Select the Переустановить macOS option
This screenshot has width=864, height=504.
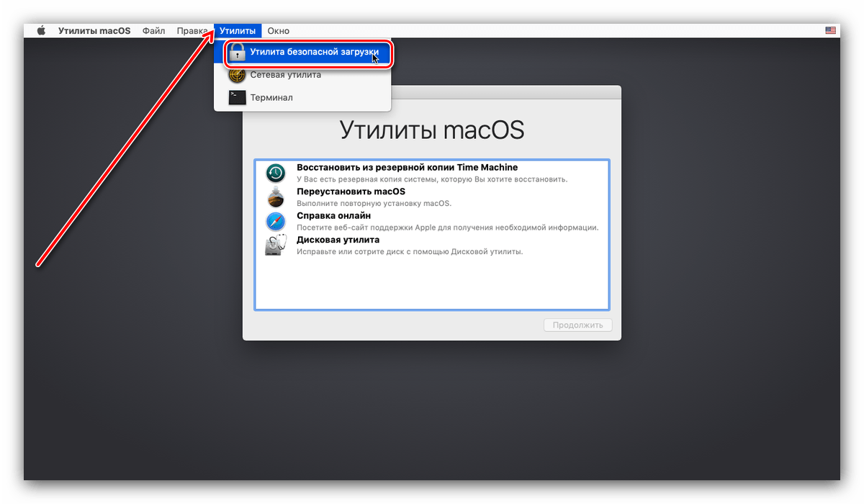[x=351, y=192]
